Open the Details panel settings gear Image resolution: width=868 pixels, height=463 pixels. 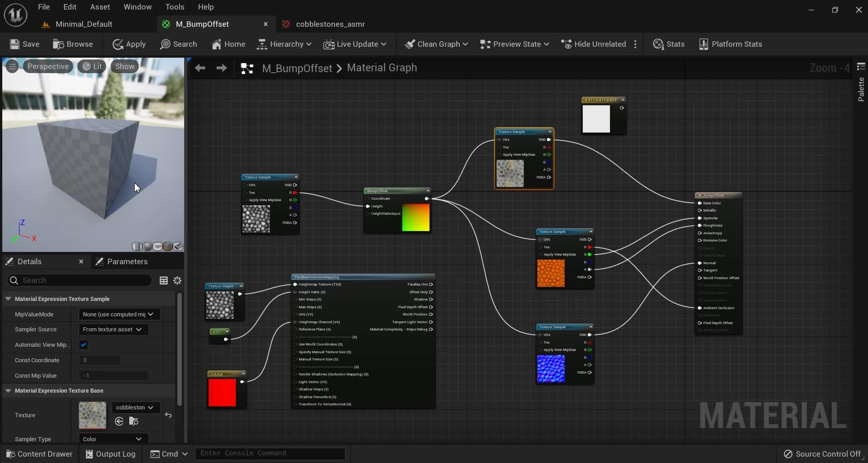[177, 280]
